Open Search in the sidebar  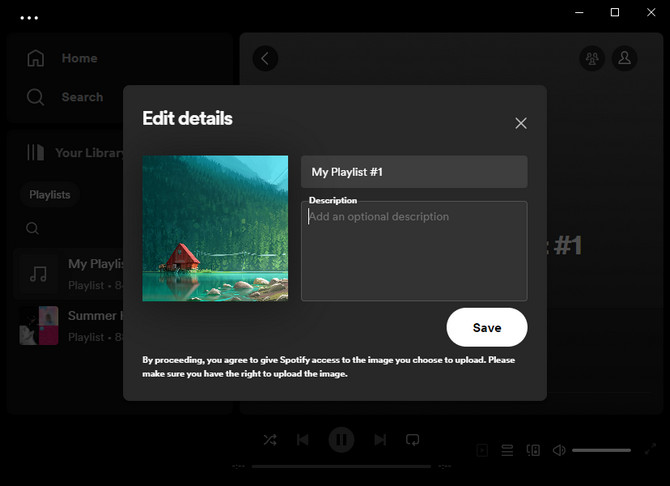coord(65,97)
